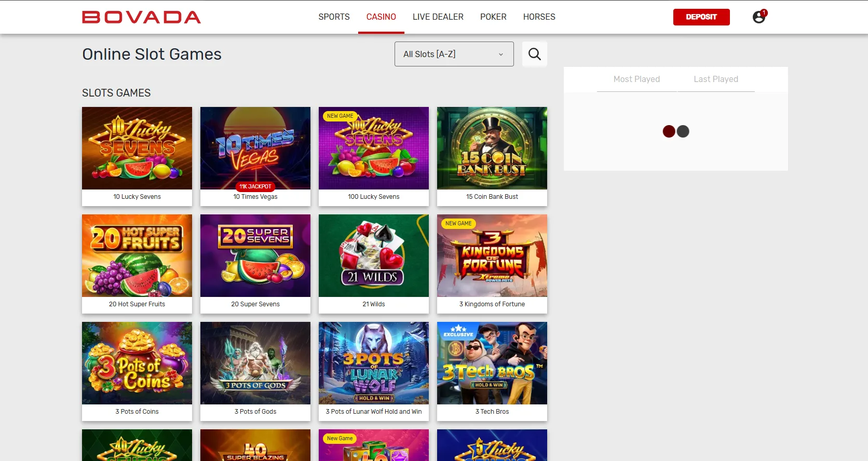Click the Bovada logo
The width and height of the screenshot is (868, 461).
[x=141, y=17]
